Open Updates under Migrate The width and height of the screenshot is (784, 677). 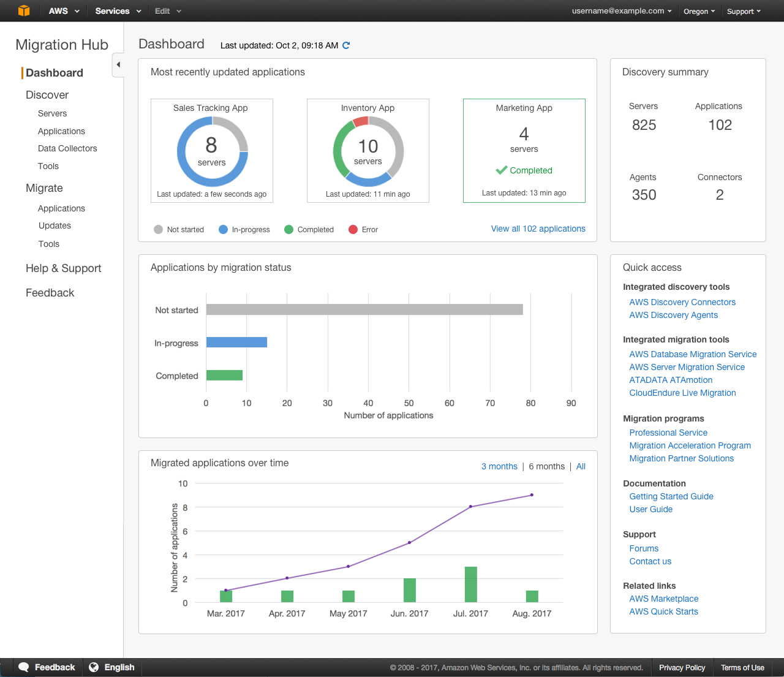click(55, 225)
